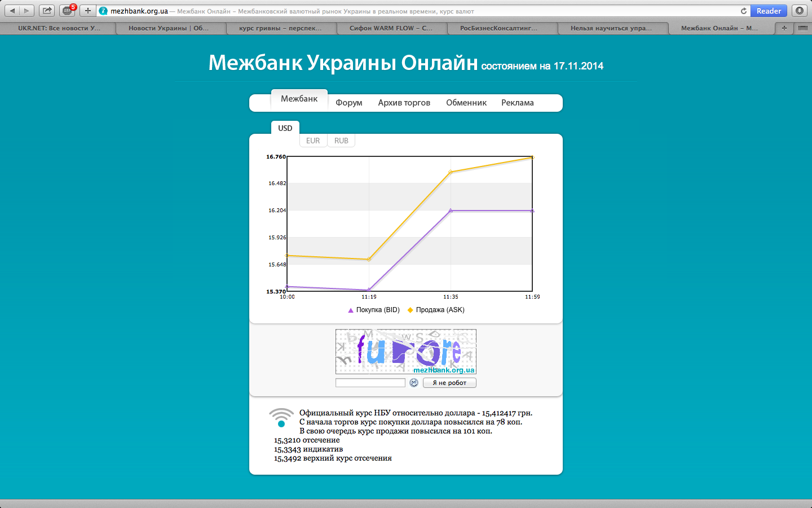Click the 15.370 axis label
The width and height of the screenshot is (812, 508).
(276, 292)
